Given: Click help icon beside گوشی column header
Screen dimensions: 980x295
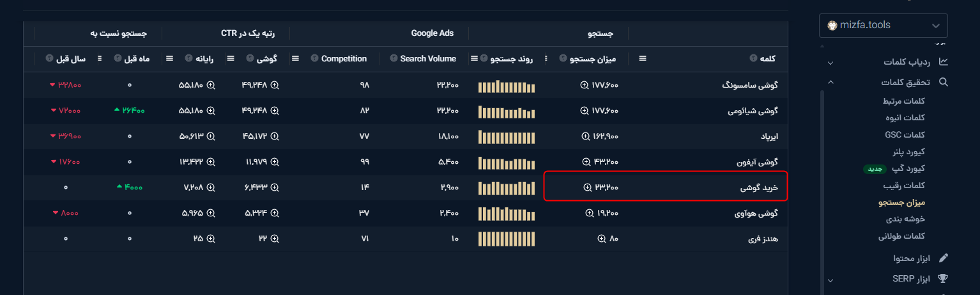Looking at the screenshot, I should (249, 58).
